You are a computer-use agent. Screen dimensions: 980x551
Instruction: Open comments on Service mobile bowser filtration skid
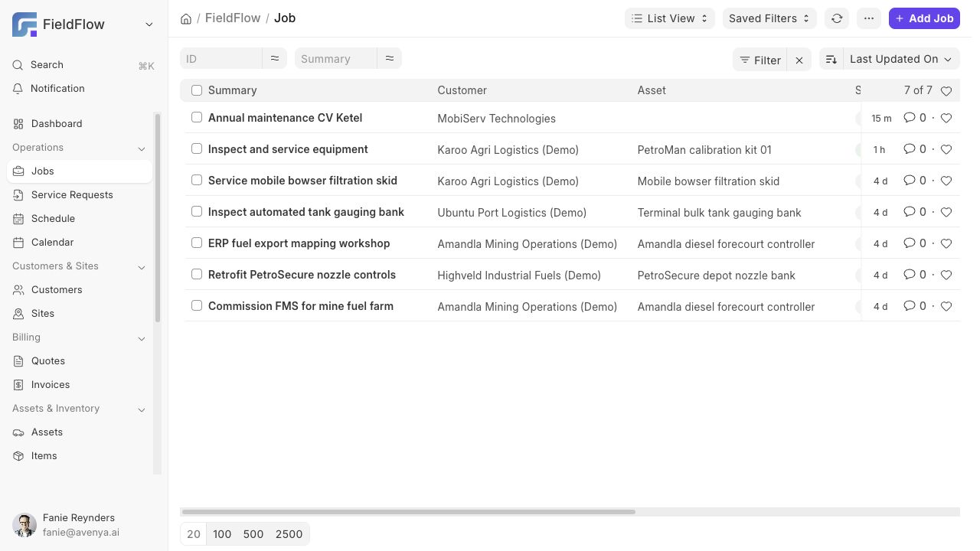tap(915, 181)
